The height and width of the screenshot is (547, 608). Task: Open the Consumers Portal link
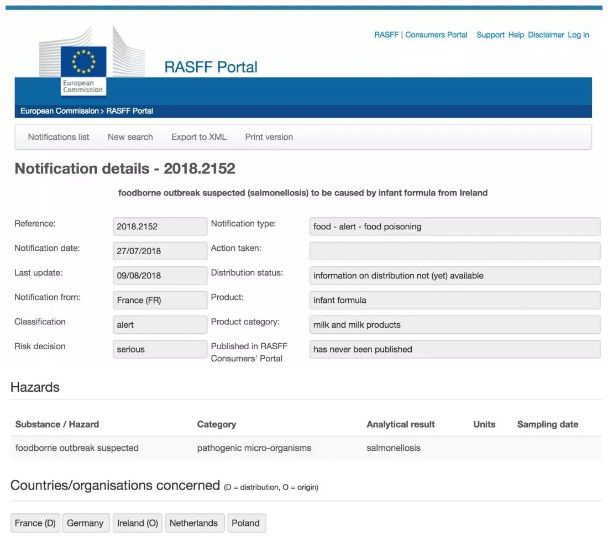coord(436,35)
